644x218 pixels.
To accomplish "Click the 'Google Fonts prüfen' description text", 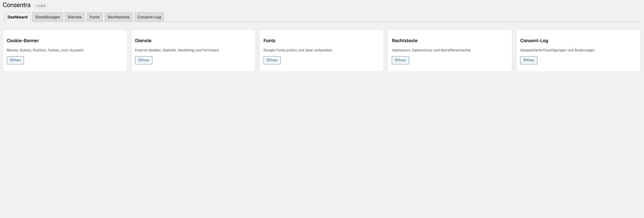I will tap(298, 50).
